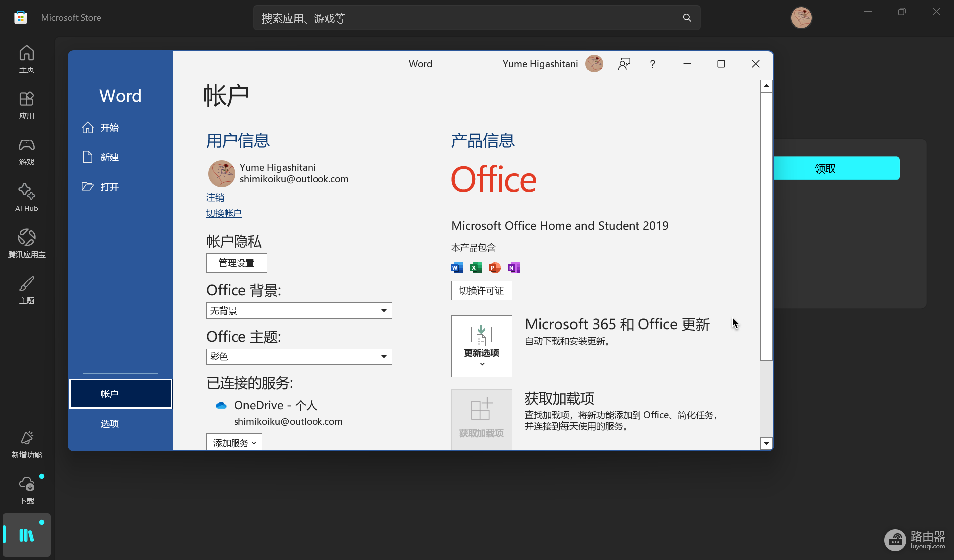Select 帐户 (Account) in Word sidebar

[121, 394]
